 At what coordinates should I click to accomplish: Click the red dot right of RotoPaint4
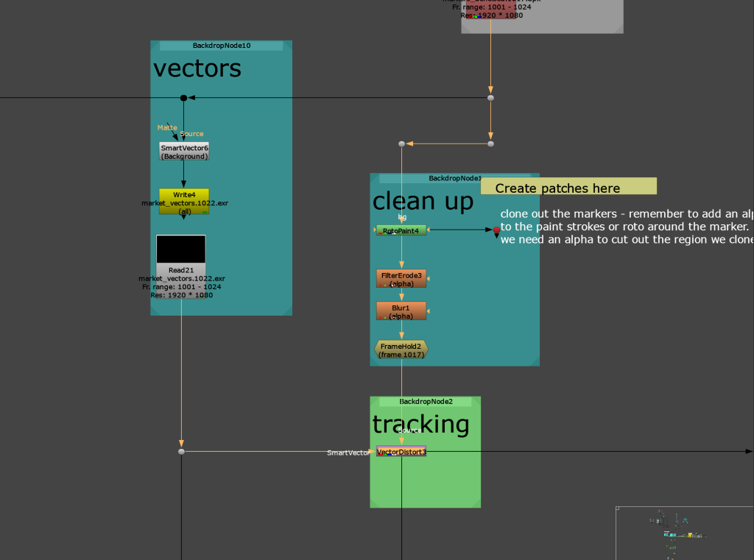tap(497, 230)
